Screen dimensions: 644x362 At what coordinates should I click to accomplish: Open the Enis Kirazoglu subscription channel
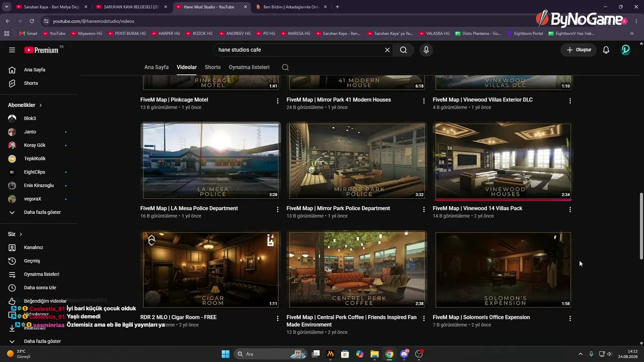click(x=39, y=186)
